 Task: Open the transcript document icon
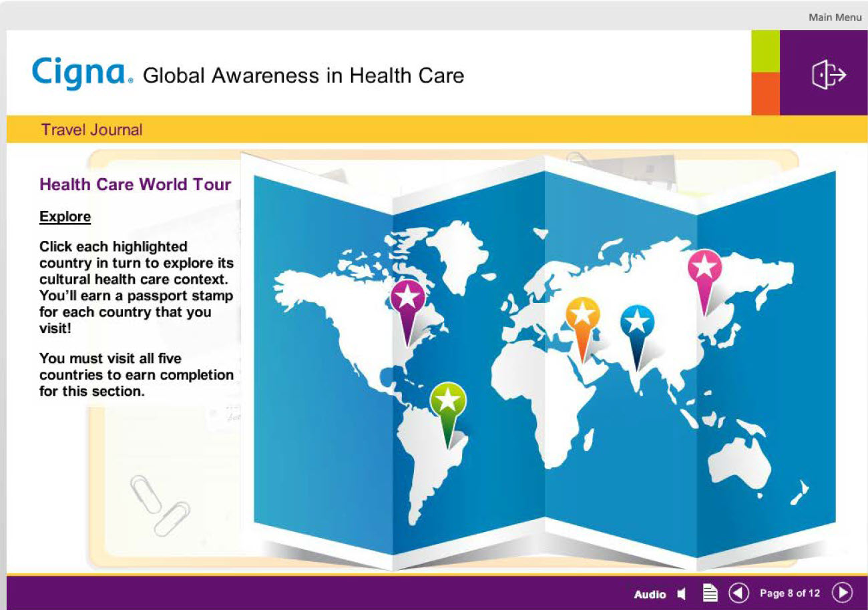710,592
